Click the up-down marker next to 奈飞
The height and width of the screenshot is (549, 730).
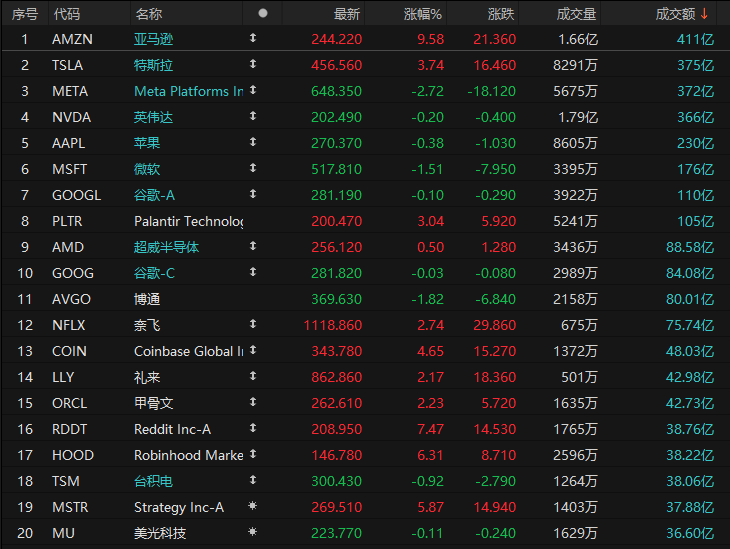tap(252, 325)
